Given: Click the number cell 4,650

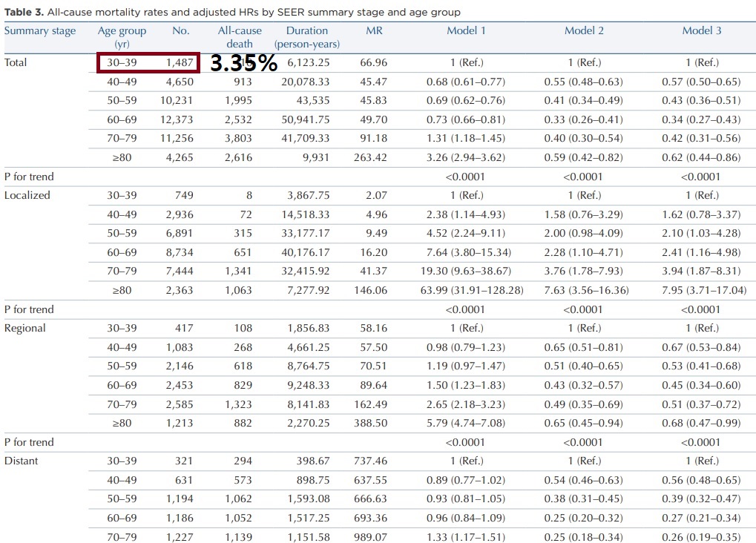Looking at the screenshot, I should [180, 82].
